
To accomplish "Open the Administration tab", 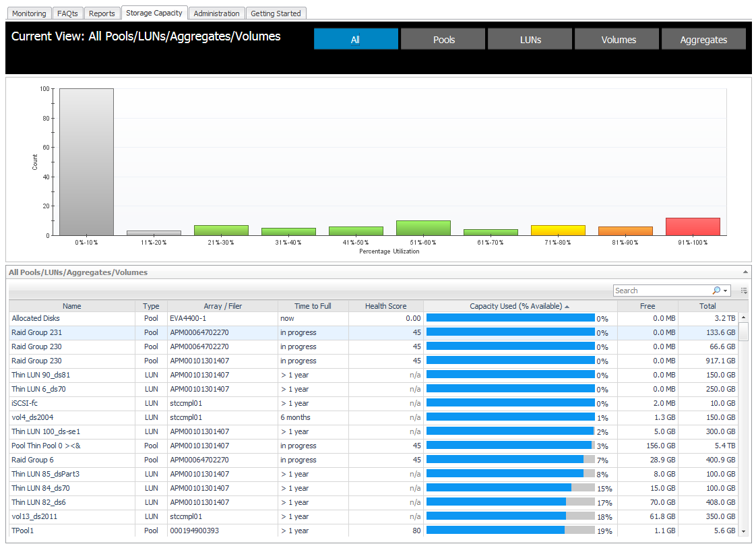I will coord(216,13).
